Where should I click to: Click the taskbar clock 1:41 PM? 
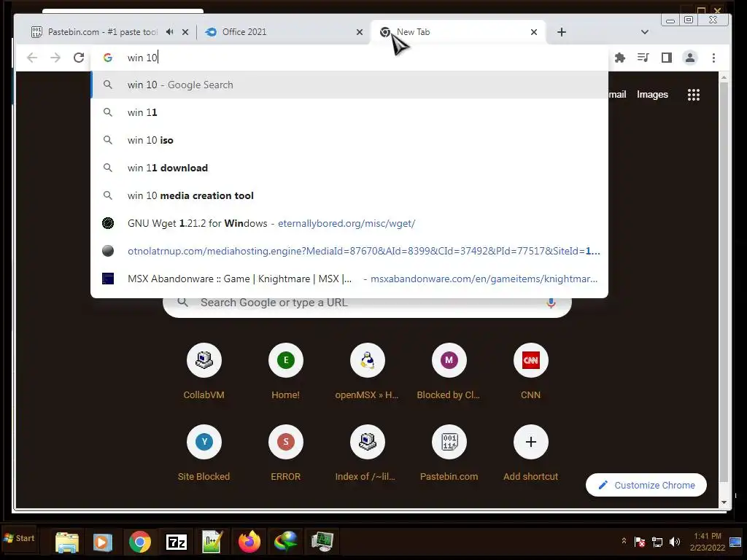(x=708, y=542)
